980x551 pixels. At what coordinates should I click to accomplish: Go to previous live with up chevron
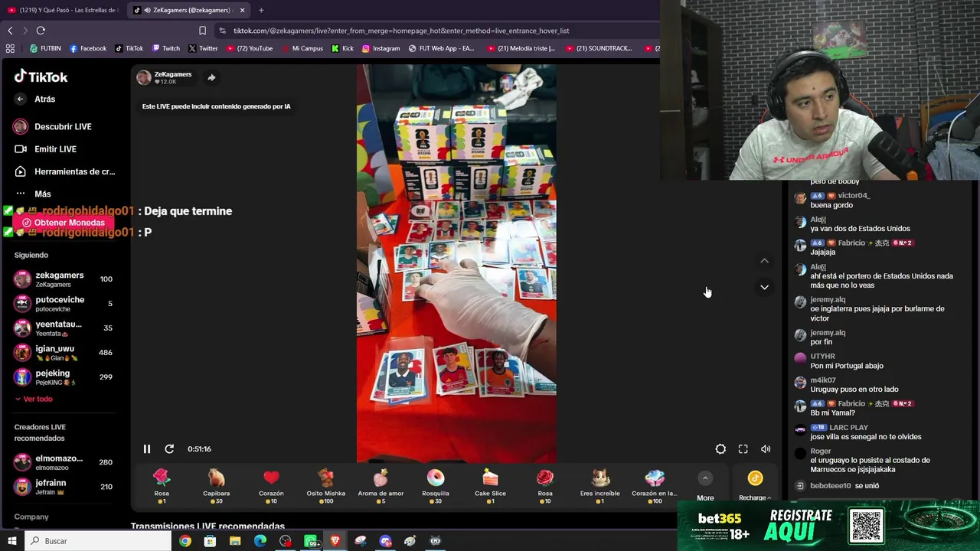[x=764, y=261]
